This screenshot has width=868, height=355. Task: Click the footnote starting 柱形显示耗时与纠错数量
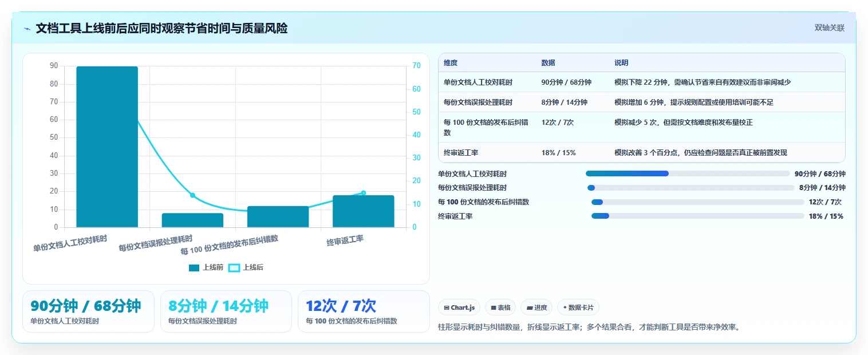pyautogui.click(x=589, y=328)
